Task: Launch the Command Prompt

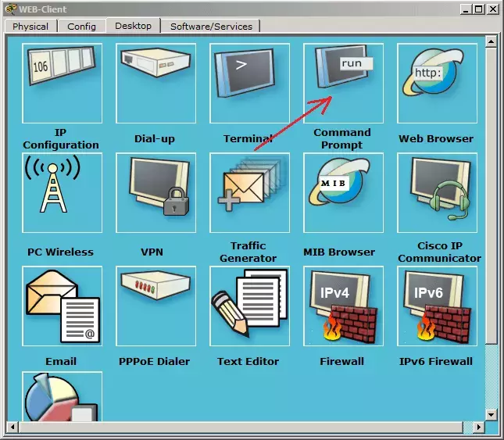Action: coord(343,84)
